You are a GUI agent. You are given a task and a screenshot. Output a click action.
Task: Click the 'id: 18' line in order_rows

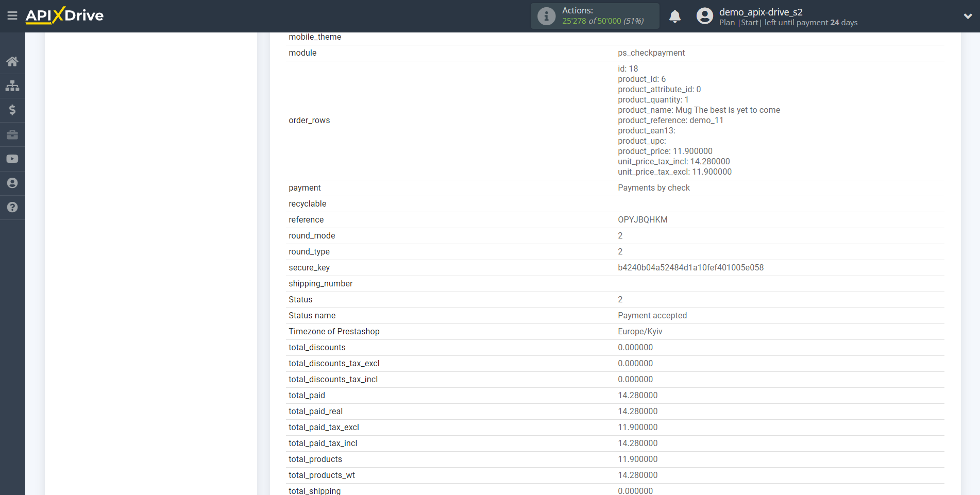pyautogui.click(x=628, y=69)
